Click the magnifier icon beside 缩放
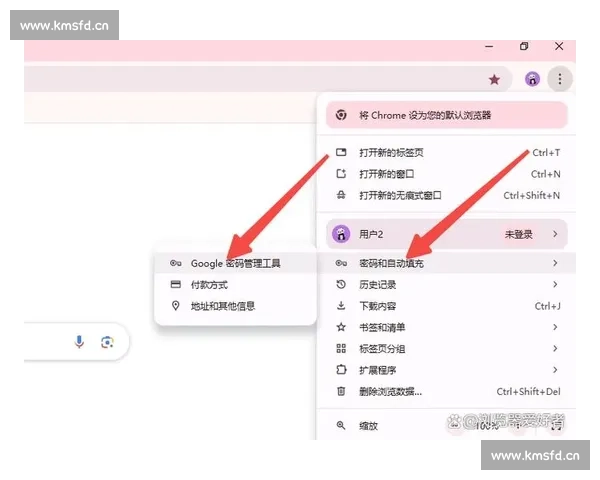Viewport: 600px width, 480px height. click(x=341, y=425)
